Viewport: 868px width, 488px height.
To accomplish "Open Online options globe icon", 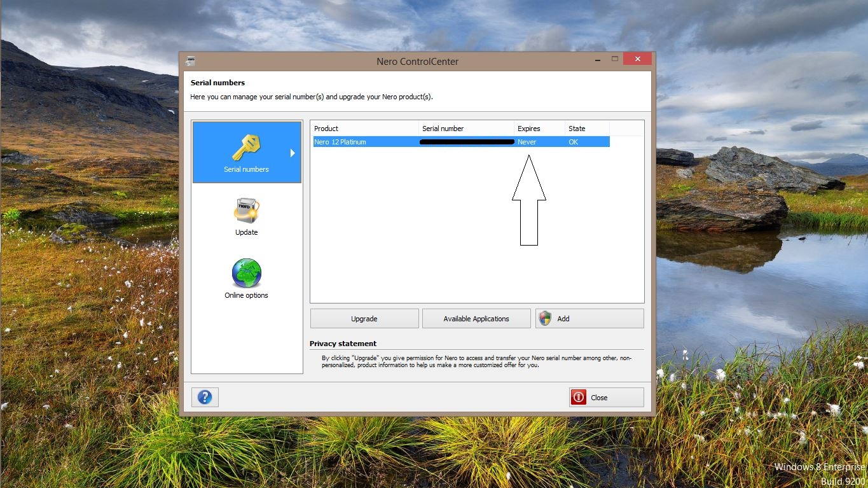I will coord(246,274).
